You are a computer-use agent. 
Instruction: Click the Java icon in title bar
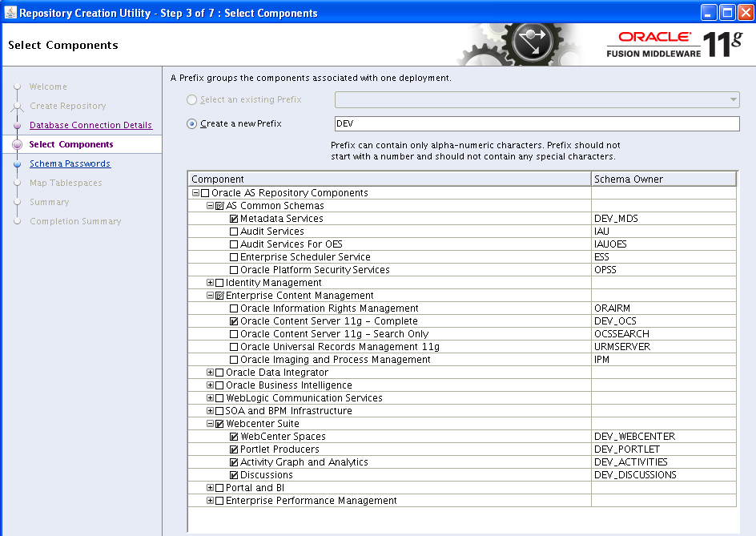[x=10, y=12]
